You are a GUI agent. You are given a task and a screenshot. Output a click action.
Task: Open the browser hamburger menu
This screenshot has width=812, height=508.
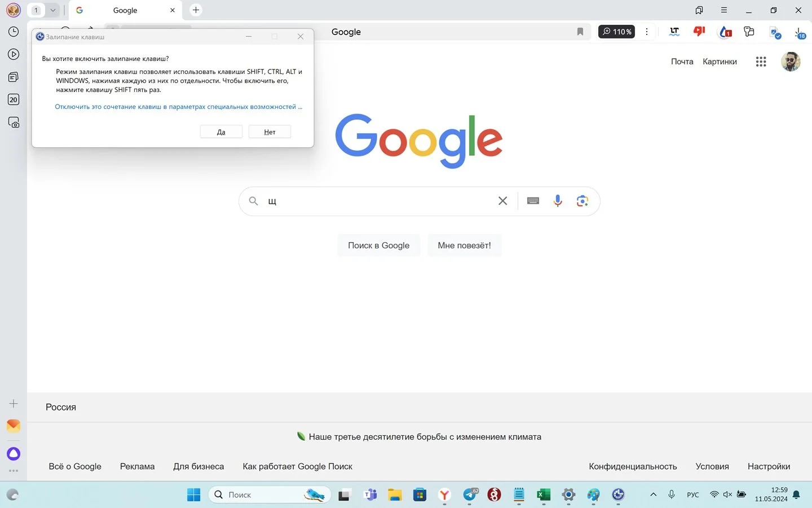point(724,10)
